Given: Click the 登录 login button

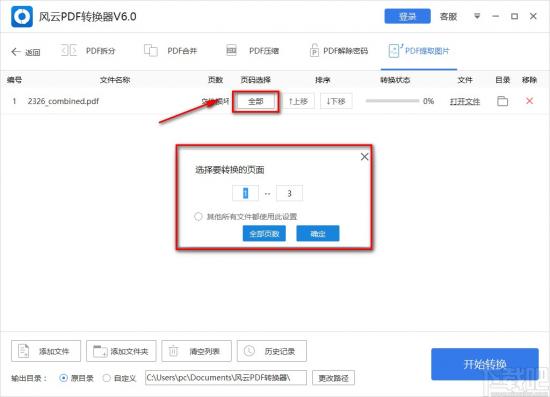Looking at the screenshot, I should coord(407,16).
